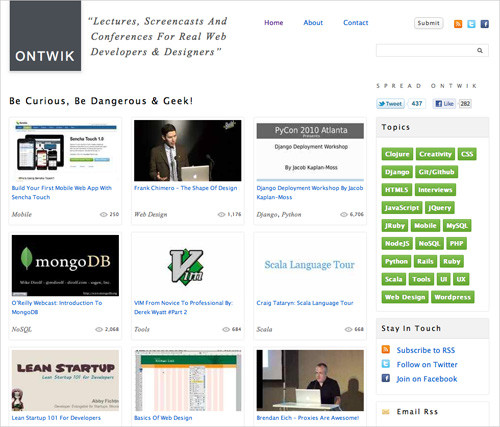
Task: Select the CSS topic tag
Action: pyautogui.click(x=467, y=154)
